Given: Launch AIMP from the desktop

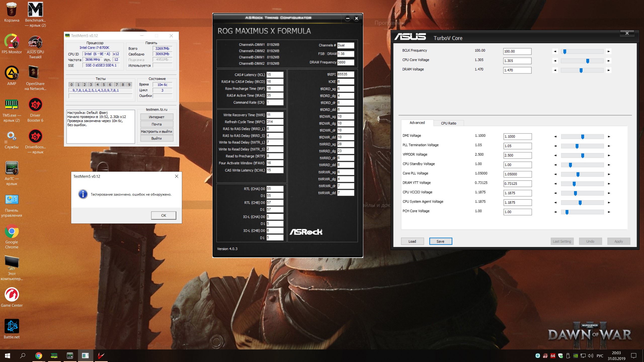Looking at the screenshot, I should click(12, 73).
